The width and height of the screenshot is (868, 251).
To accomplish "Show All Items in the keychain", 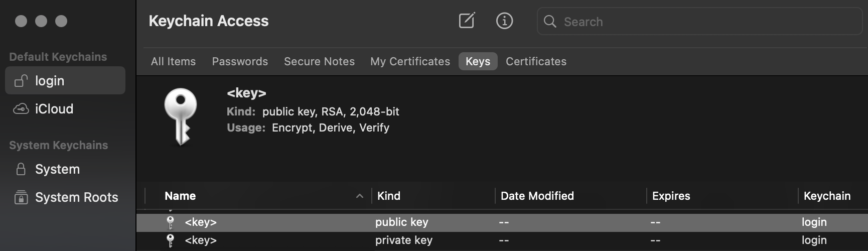I will [173, 61].
